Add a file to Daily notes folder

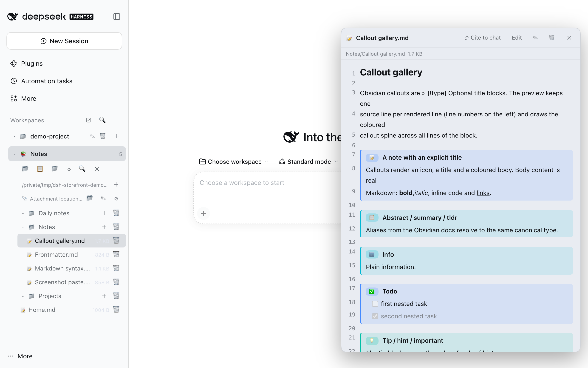pyautogui.click(x=104, y=213)
